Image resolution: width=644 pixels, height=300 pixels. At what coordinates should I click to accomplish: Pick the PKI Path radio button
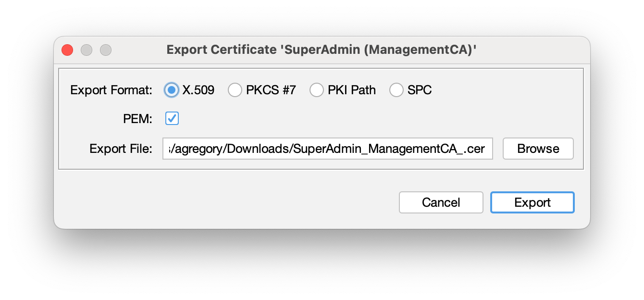coord(317,90)
